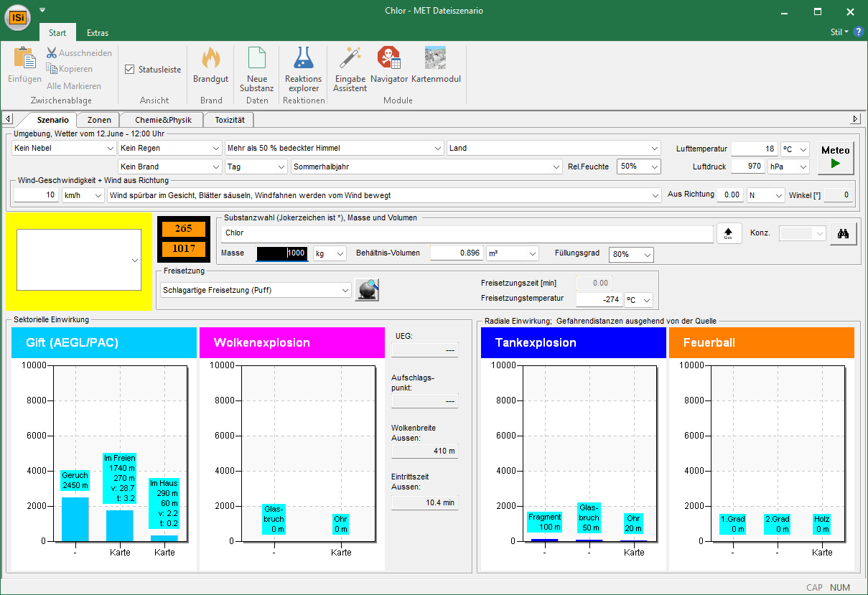Image resolution: width=868 pixels, height=595 pixels.
Task: Click the Ausschneiden scissors item
Action: click(x=79, y=53)
